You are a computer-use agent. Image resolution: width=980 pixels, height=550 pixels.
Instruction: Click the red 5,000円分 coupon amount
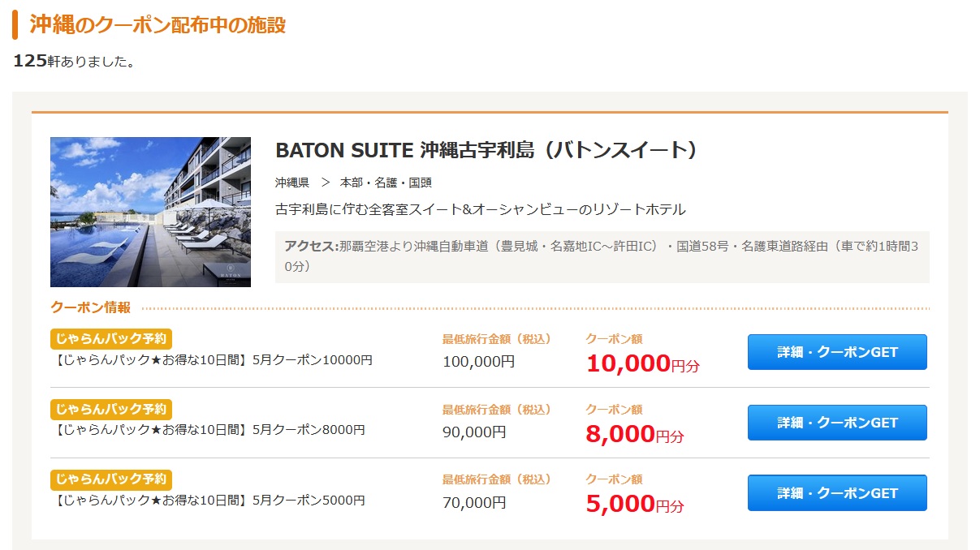pos(634,505)
